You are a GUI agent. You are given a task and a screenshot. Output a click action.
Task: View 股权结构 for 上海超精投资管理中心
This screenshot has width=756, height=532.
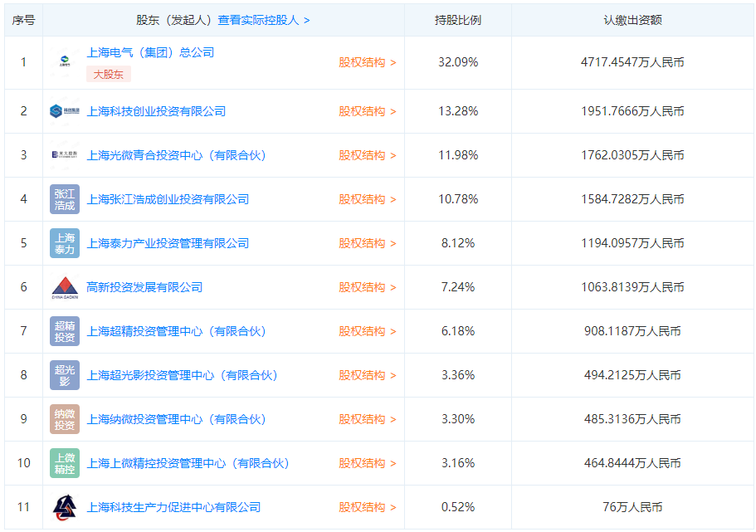tap(368, 331)
